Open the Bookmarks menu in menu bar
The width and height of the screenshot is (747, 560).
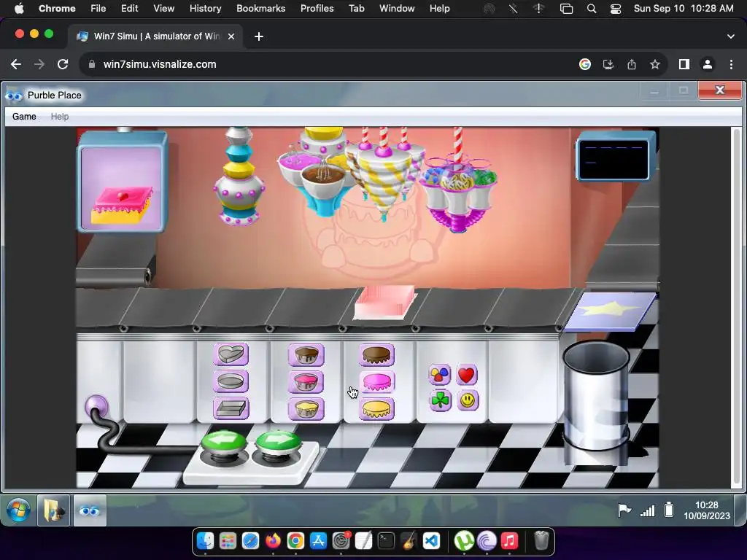260,8
